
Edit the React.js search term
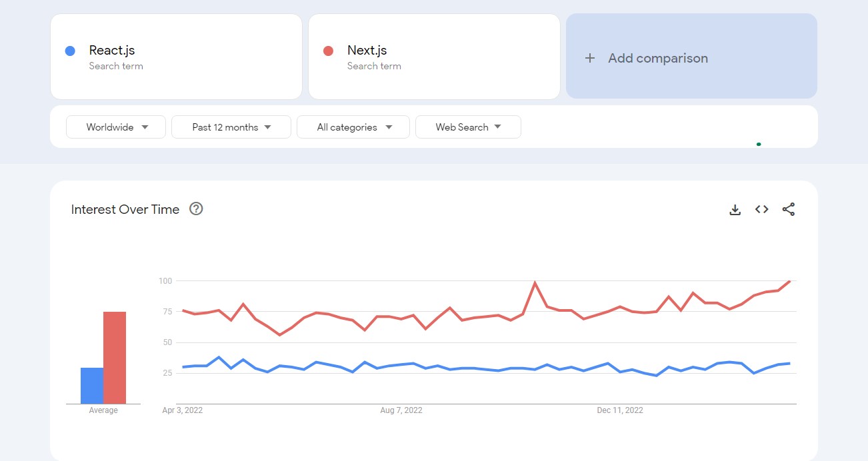point(112,51)
